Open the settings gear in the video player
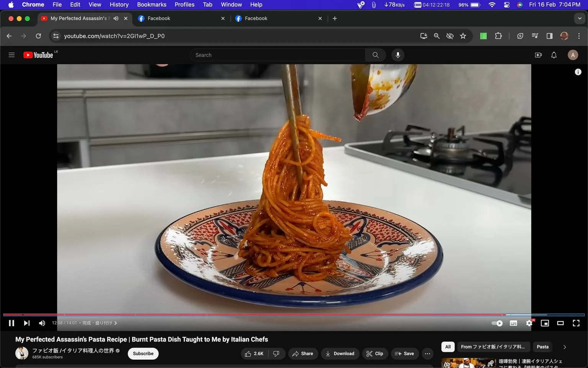 pos(529,323)
